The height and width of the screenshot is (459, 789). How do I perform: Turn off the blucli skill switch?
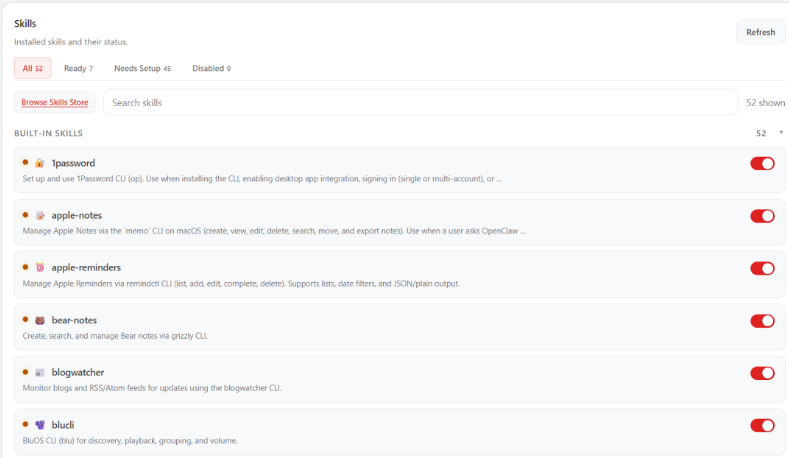[x=762, y=425]
